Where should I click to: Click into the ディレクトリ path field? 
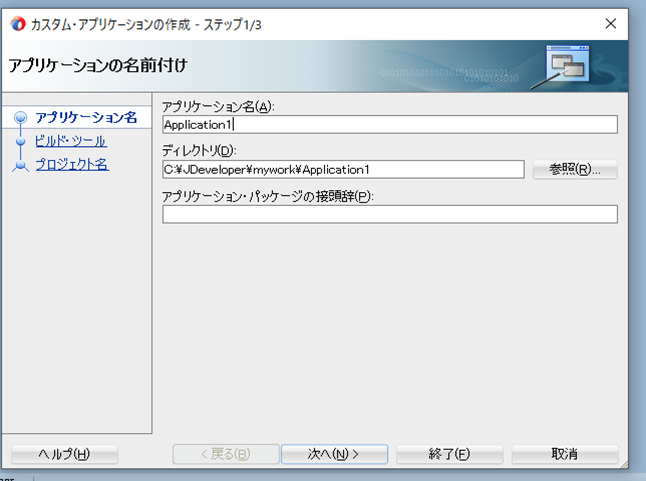(x=343, y=169)
